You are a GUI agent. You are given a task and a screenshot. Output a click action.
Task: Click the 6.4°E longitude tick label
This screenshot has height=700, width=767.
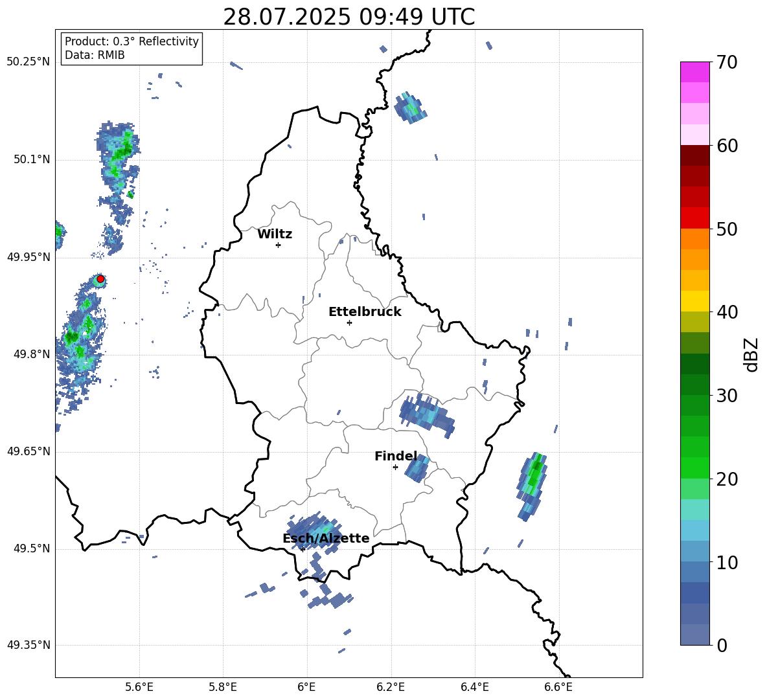[x=474, y=687]
